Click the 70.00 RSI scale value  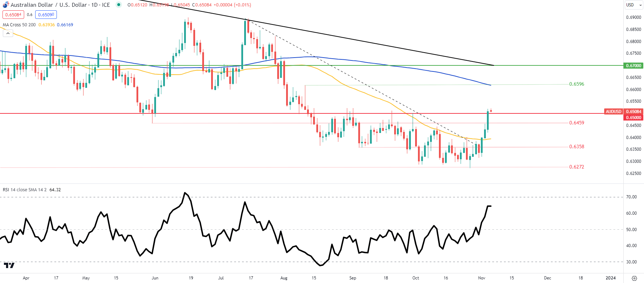coord(632,197)
